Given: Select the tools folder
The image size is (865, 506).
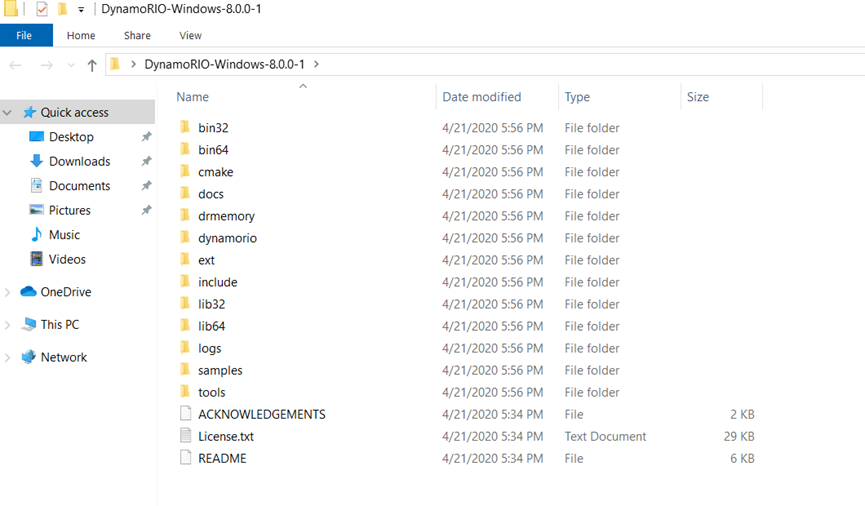Looking at the screenshot, I should (x=212, y=393).
